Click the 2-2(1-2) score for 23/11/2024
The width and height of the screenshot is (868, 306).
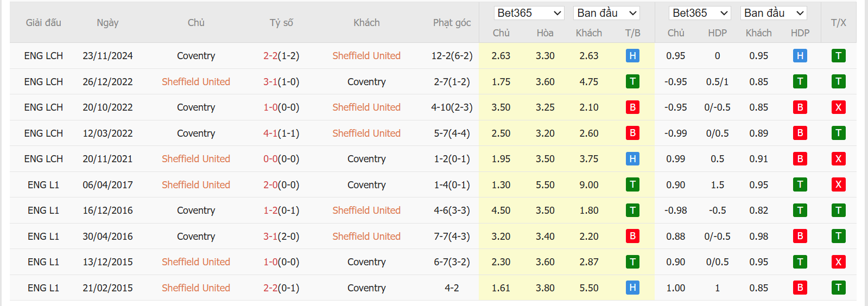(x=281, y=56)
